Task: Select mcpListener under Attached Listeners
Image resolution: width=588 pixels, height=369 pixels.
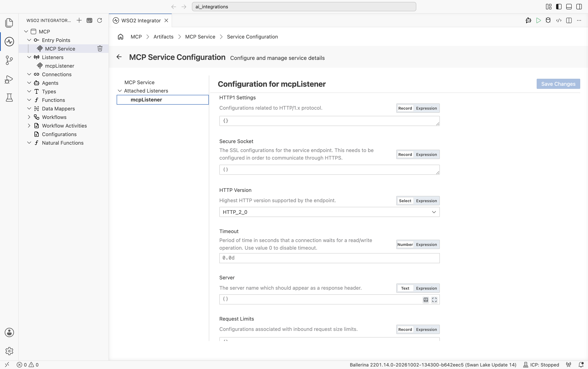Action: coord(163,100)
